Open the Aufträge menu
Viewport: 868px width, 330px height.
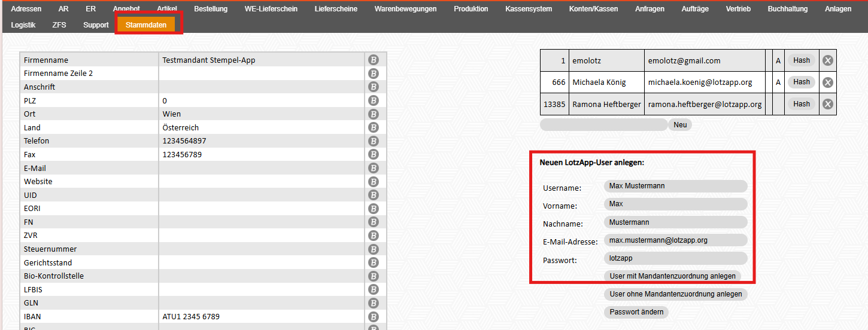pyautogui.click(x=695, y=9)
